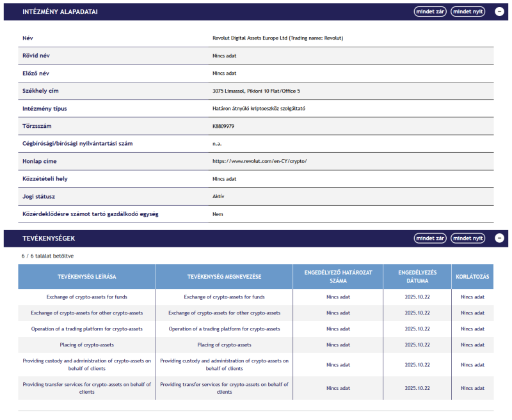
Task: Click the 'Intézmény típus' field label
Action: click(x=45, y=109)
